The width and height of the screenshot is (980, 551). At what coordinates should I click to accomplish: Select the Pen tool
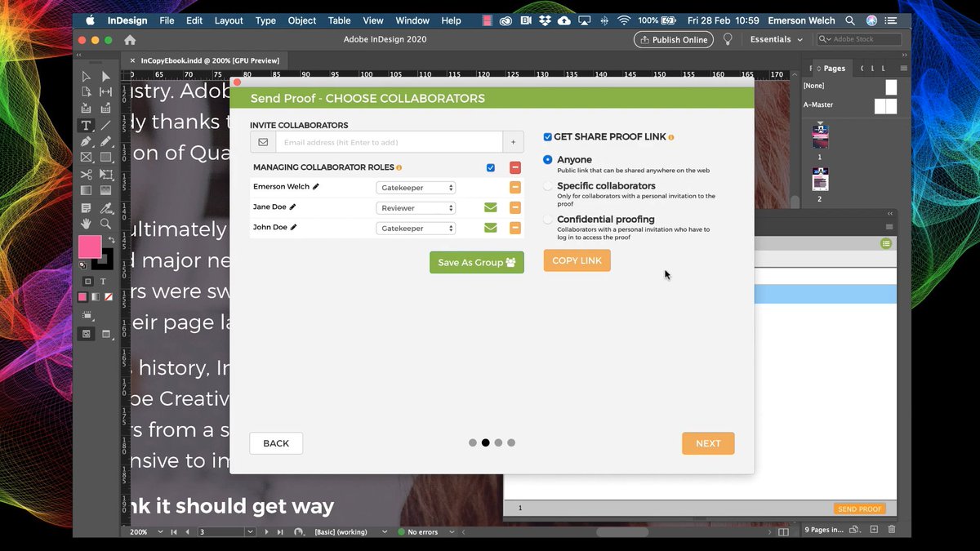click(x=86, y=141)
